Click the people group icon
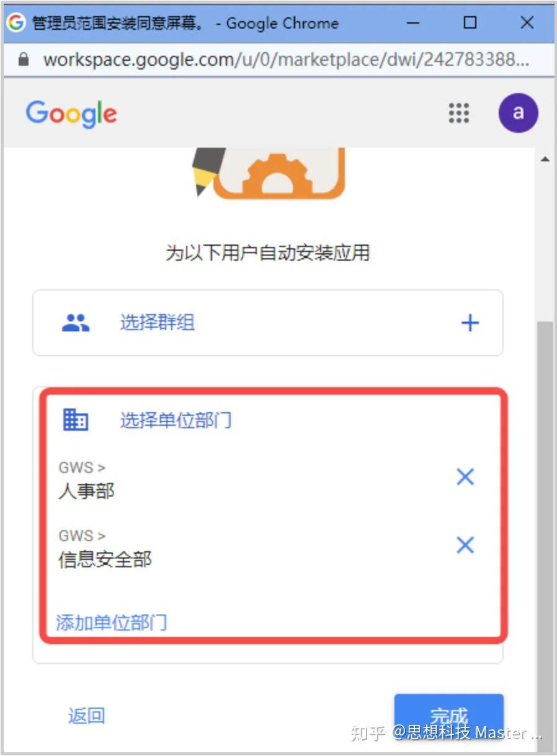 (76, 323)
